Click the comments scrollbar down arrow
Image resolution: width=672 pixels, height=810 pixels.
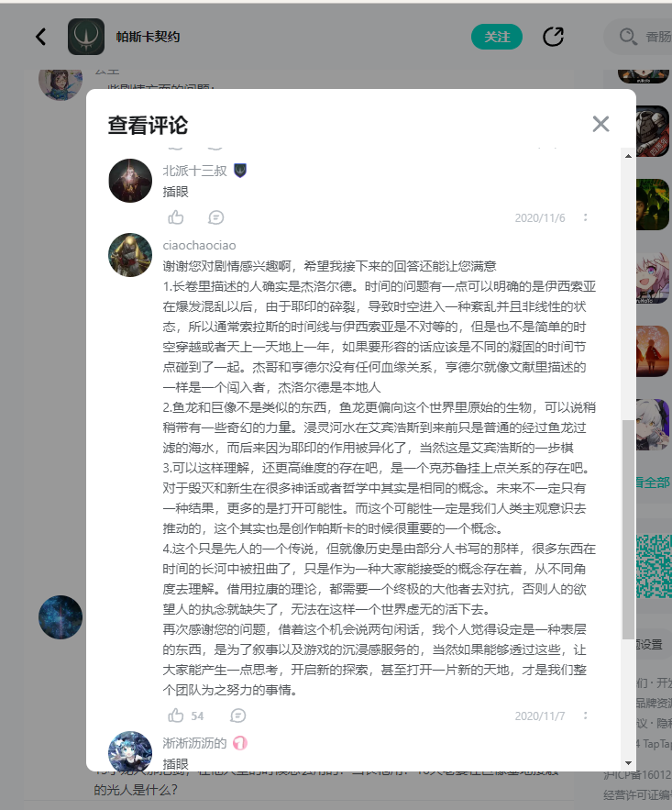[x=628, y=763]
